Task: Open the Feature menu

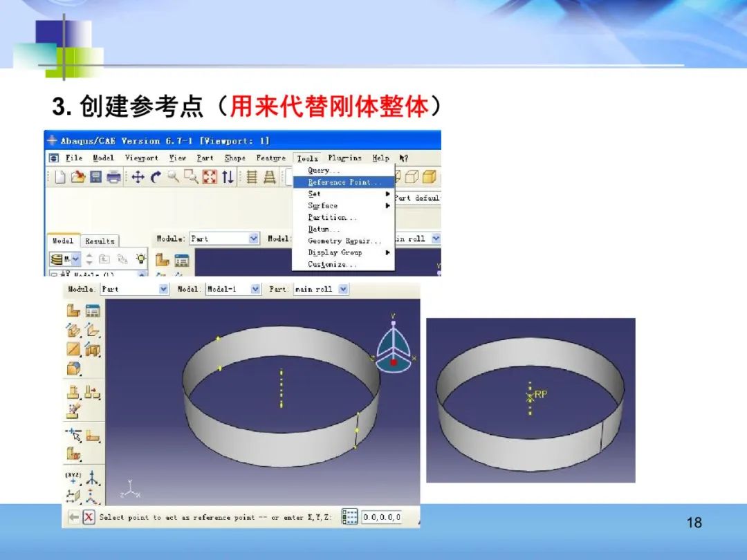Action: click(x=270, y=158)
